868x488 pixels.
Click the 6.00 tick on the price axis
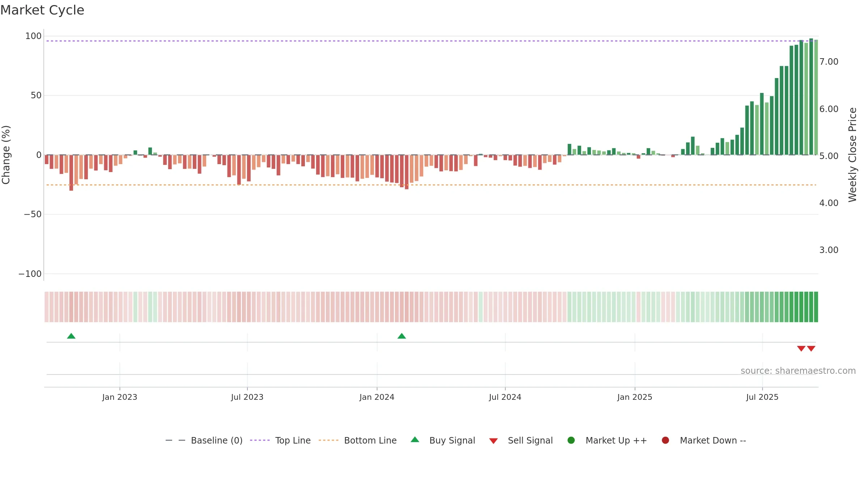[x=829, y=109]
